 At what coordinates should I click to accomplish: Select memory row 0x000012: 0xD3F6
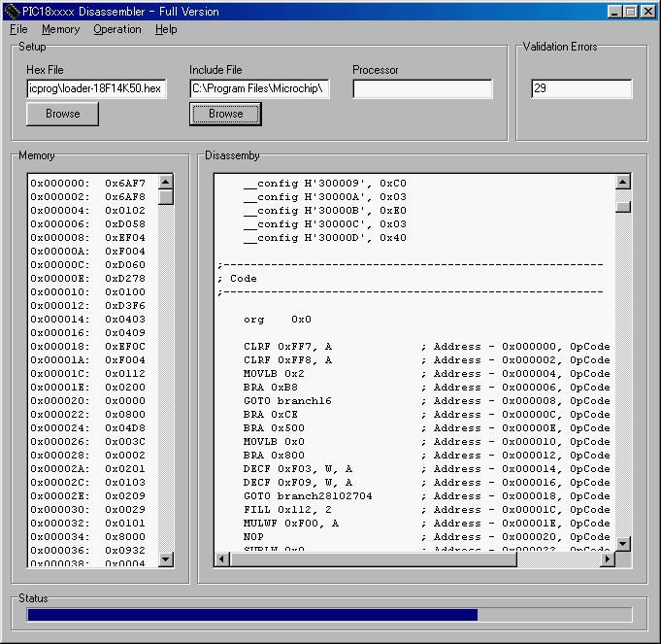click(x=87, y=305)
